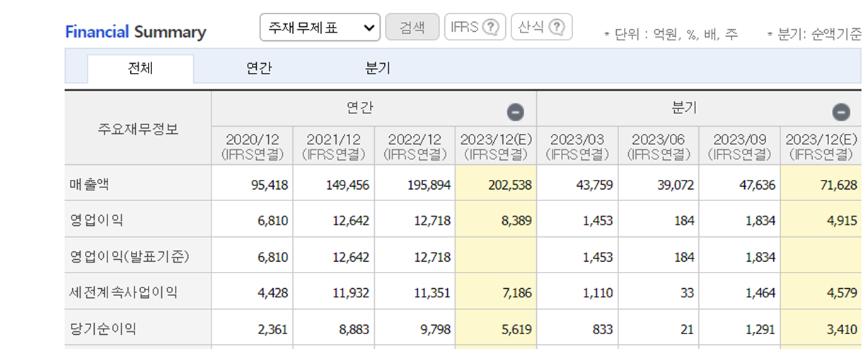Collapse the 연간 columns with minus icon
This screenshot has height=349, width=868.
pos(516,112)
